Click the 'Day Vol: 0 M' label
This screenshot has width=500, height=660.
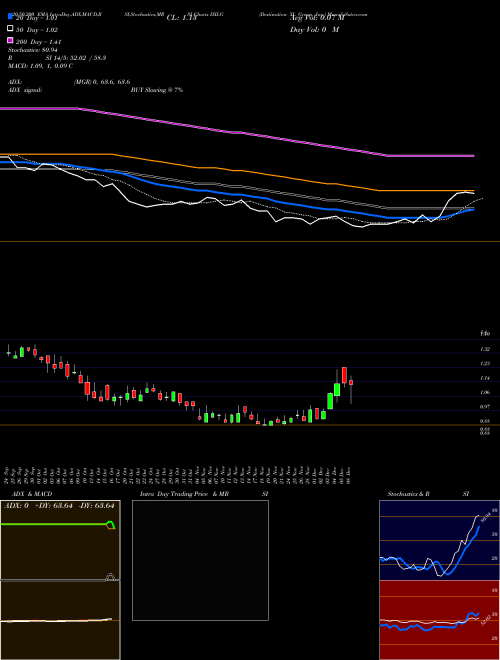coord(314,29)
